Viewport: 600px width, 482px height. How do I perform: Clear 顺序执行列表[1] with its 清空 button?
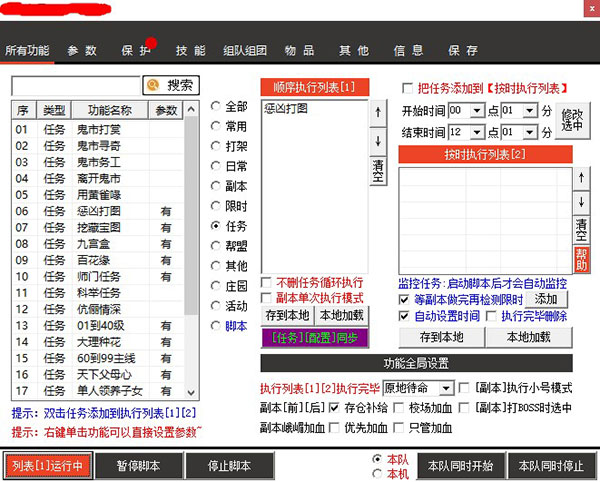(377, 169)
